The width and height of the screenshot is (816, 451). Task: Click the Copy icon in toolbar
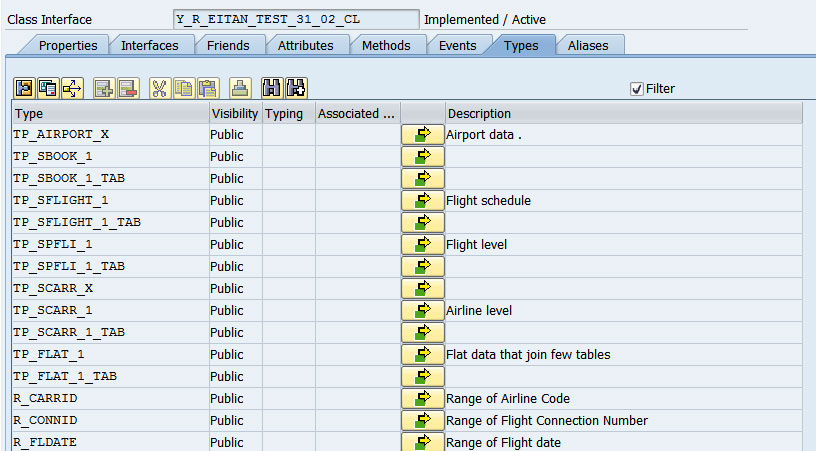click(x=184, y=88)
